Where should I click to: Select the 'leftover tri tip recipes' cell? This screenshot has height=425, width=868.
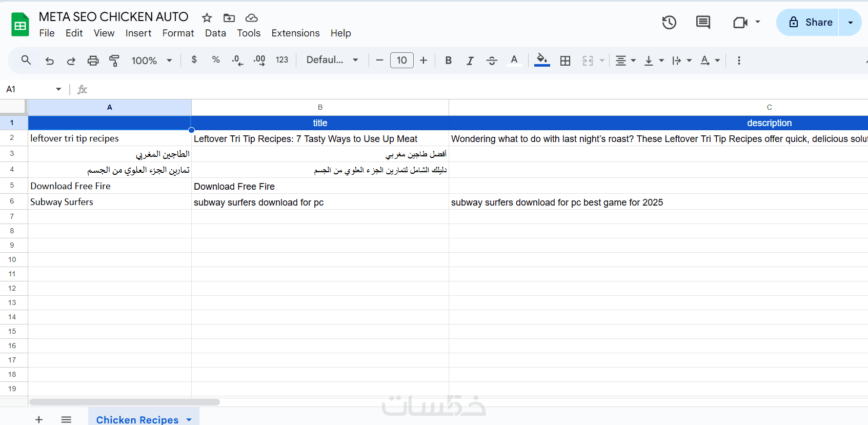[110, 138]
